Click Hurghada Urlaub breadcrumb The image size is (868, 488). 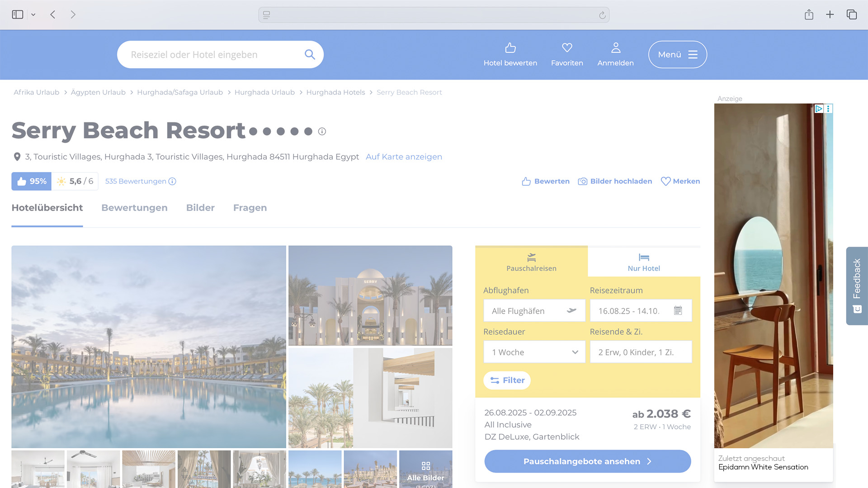[x=264, y=92]
